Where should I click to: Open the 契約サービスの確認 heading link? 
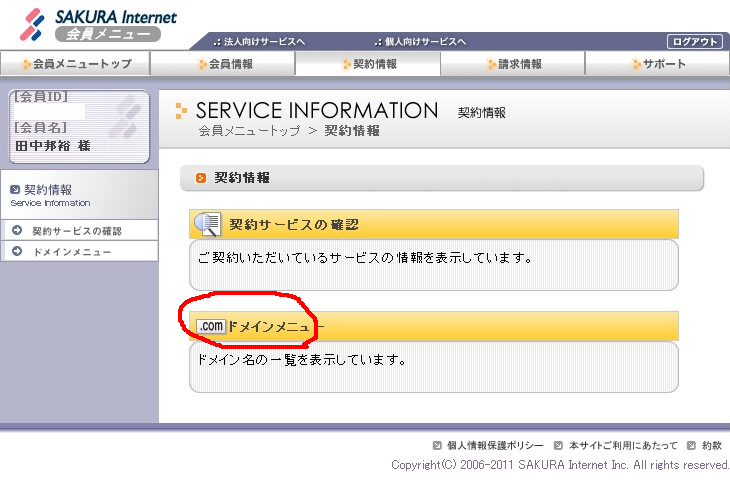pyautogui.click(x=293, y=224)
